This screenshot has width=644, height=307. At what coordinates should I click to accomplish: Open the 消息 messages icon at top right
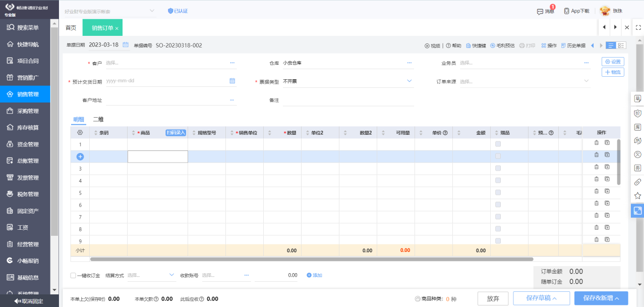click(x=546, y=10)
